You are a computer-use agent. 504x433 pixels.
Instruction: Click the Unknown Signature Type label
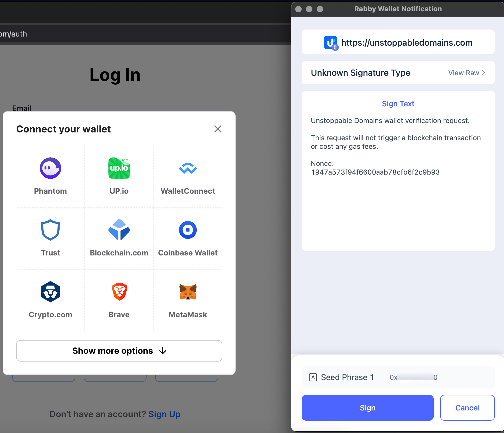click(360, 73)
